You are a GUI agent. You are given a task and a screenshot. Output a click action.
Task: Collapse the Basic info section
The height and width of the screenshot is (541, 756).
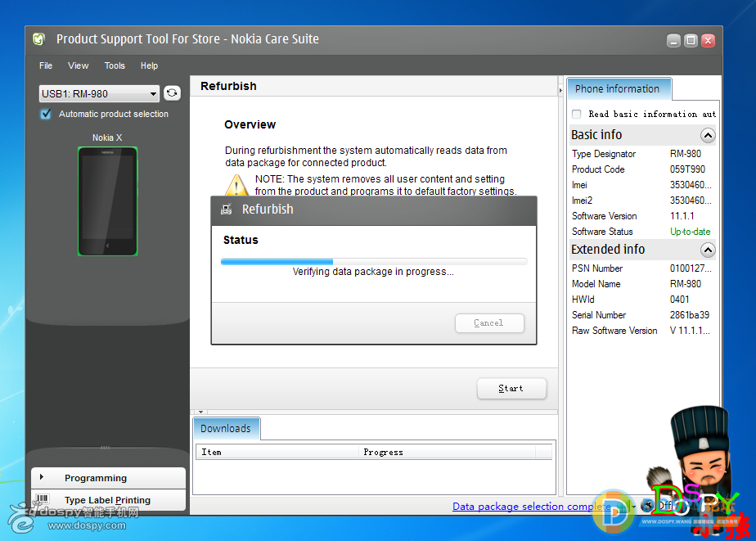[x=708, y=136]
